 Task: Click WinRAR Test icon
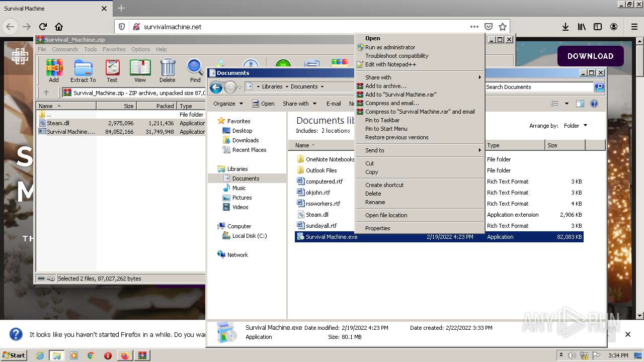112,70
